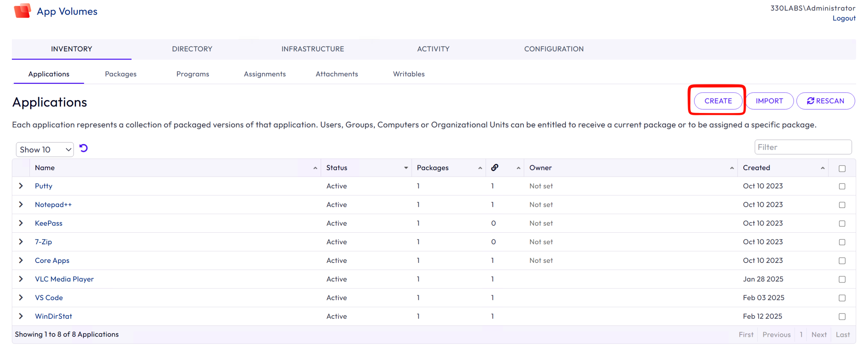Open the Core Apps application link
868x346 pixels.
(52, 261)
